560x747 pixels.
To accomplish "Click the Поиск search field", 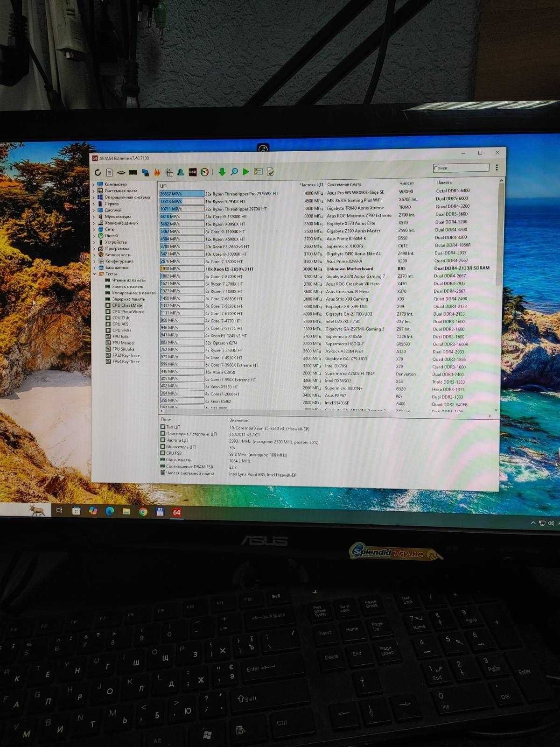I will [461, 168].
